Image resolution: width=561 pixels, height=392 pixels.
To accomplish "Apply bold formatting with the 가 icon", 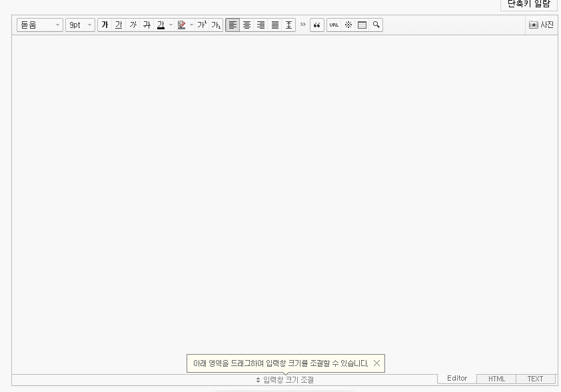I will (x=105, y=25).
